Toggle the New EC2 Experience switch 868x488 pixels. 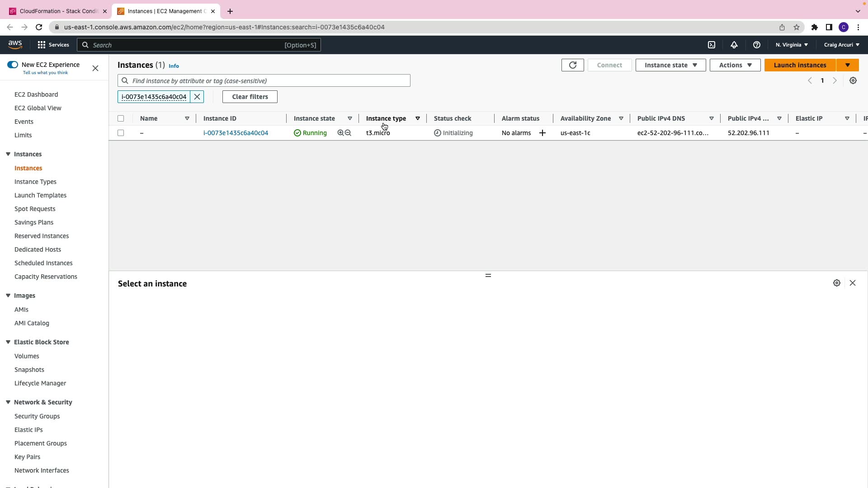pos(13,65)
